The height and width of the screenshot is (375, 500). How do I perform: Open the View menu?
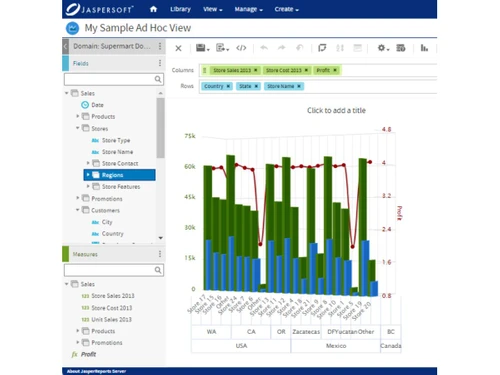click(x=213, y=9)
